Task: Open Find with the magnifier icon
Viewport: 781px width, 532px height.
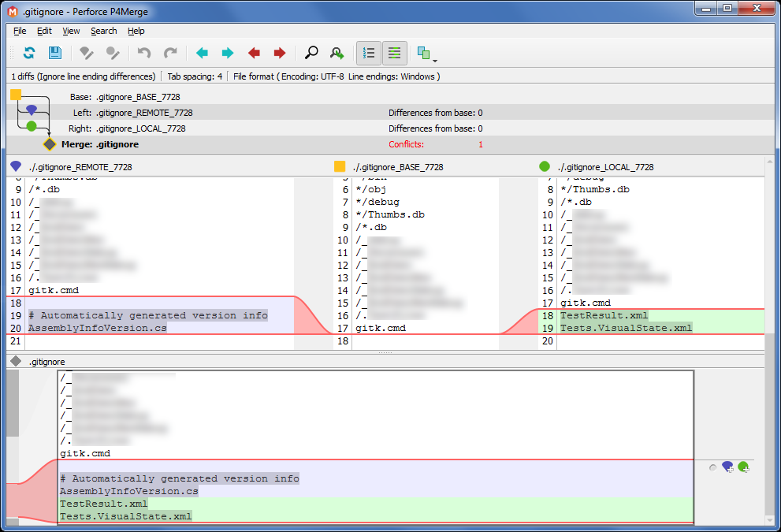Action: pyautogui.click(x=311, y=53)
